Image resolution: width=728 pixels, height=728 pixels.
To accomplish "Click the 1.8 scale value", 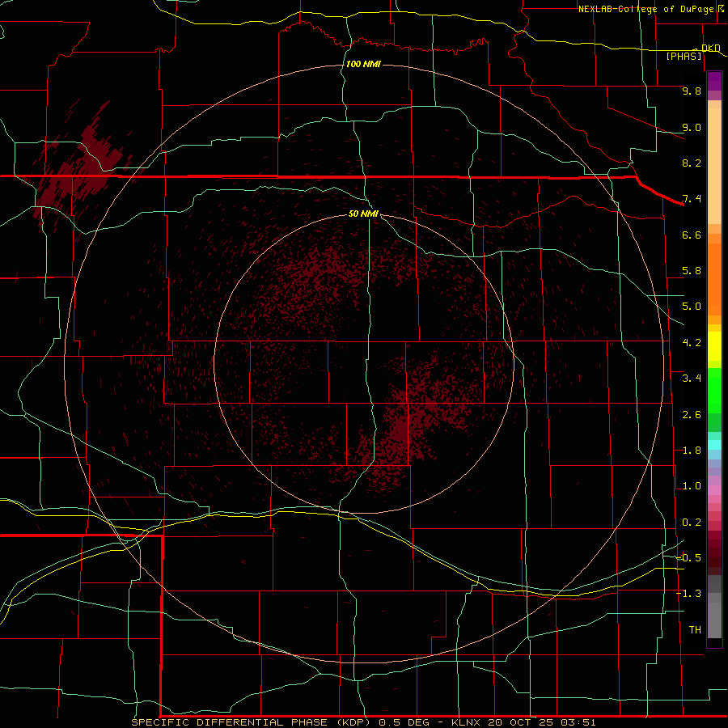I will pos(692,451).
